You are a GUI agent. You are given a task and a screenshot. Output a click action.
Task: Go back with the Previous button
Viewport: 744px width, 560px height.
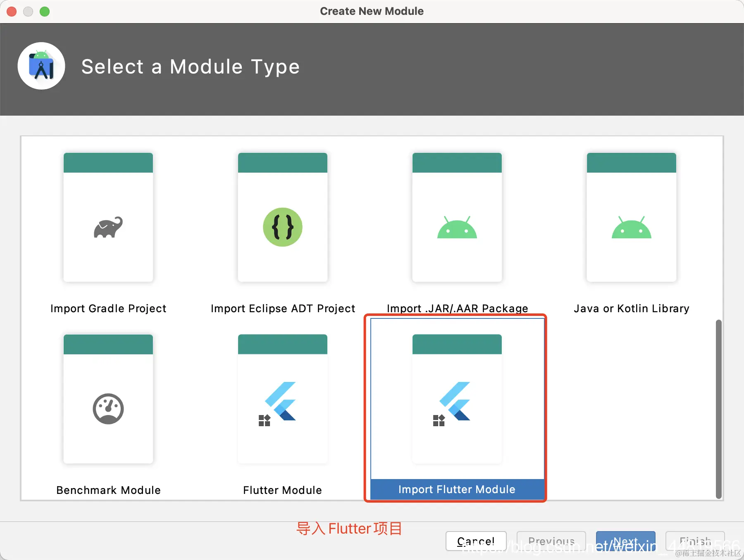point(551,541)
